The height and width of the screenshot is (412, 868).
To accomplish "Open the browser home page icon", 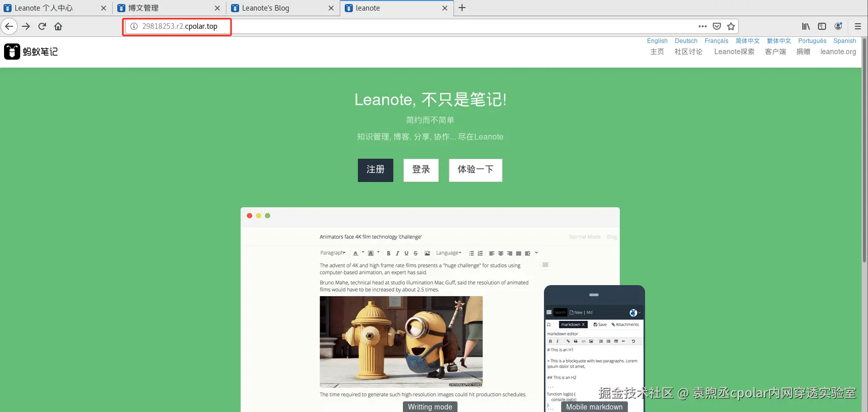I will [x=58, y=26].
